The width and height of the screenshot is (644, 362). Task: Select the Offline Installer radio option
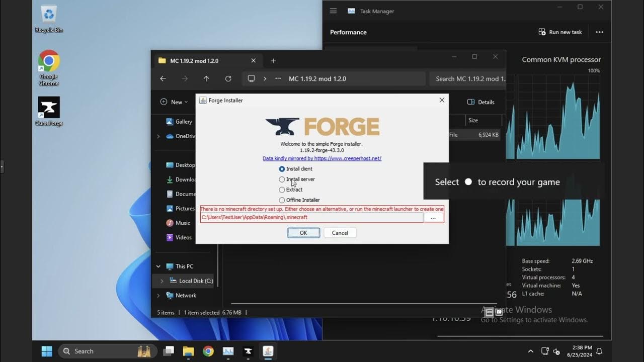pos(282,200)
